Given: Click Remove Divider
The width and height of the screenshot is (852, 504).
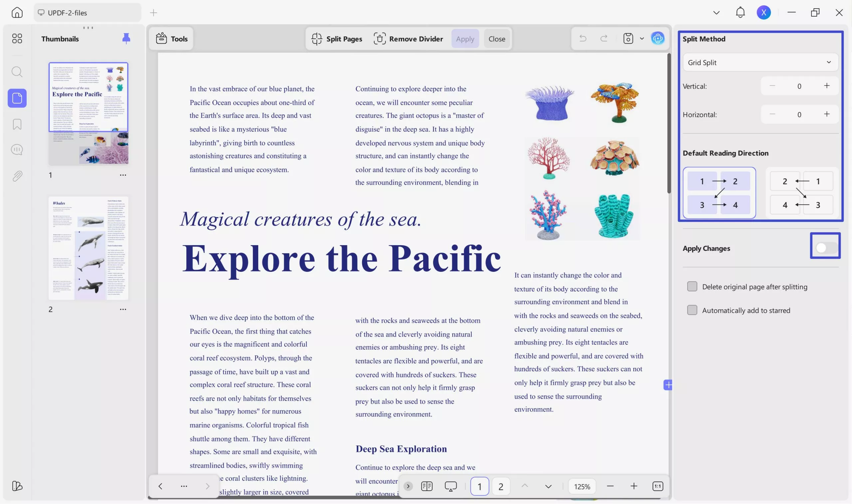Looking at the screenshot, I should click(408, 39).
